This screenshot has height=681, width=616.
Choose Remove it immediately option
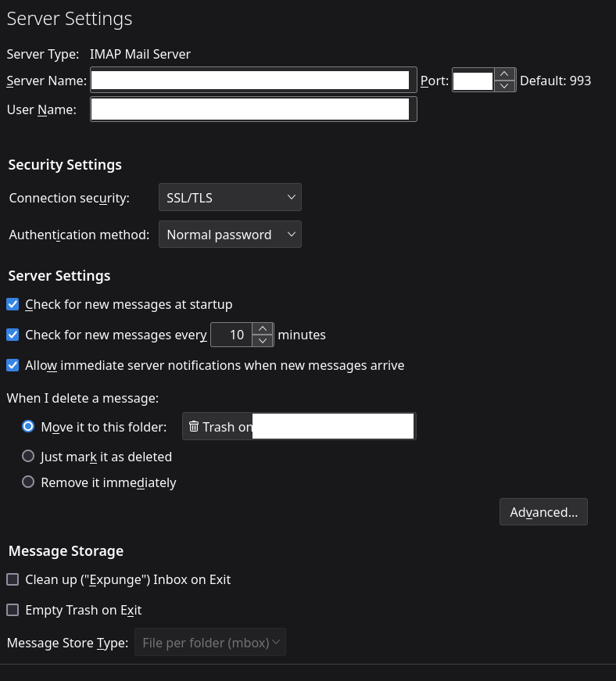coord(28,482)
